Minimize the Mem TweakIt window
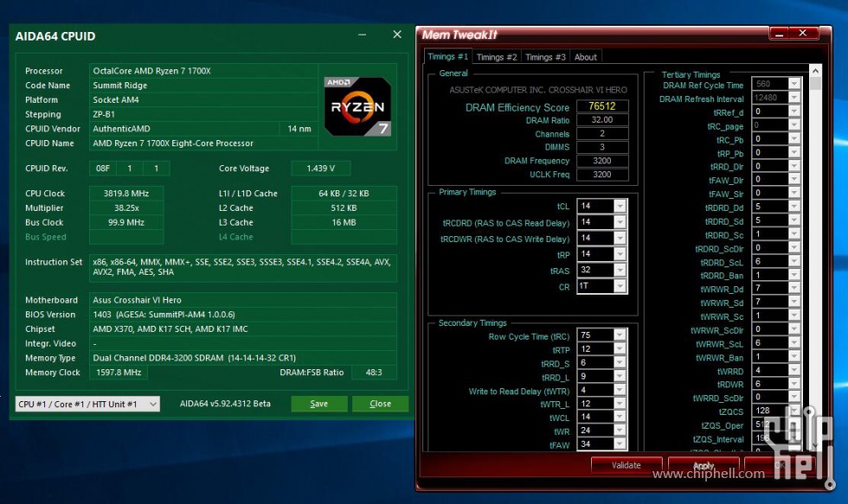Screen dimensions: 848x504 coord(780,34)
